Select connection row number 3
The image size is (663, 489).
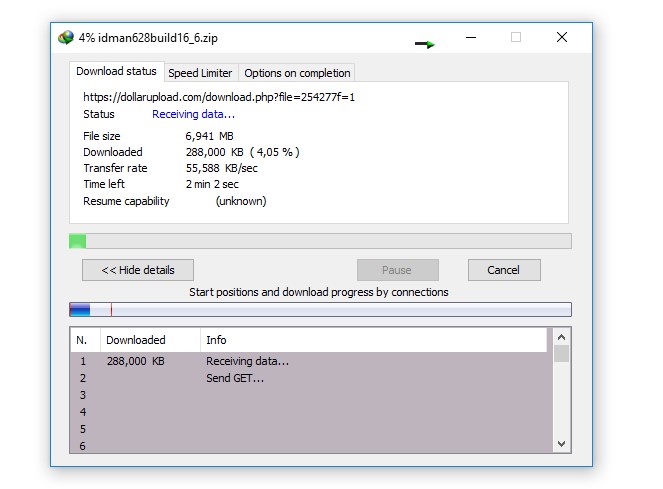(311, 395)
